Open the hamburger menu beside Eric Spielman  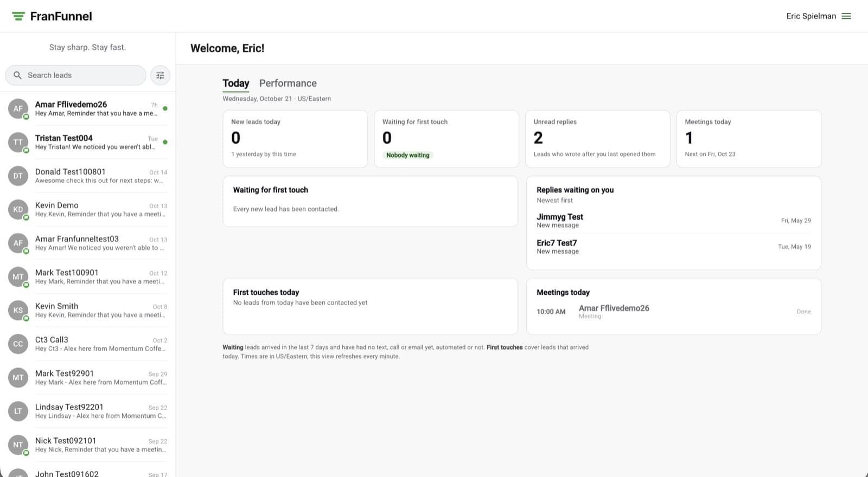(x=846, y=16)
